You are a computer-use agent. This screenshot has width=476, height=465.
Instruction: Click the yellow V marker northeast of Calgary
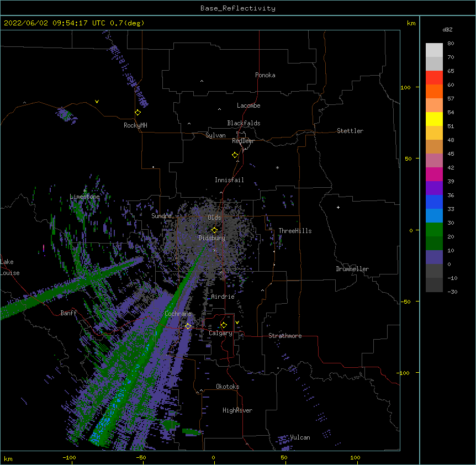237,323
